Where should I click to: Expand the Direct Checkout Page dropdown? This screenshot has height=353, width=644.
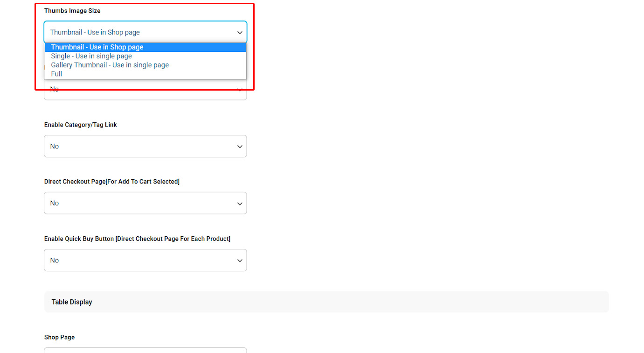click(x=140, y=203)
